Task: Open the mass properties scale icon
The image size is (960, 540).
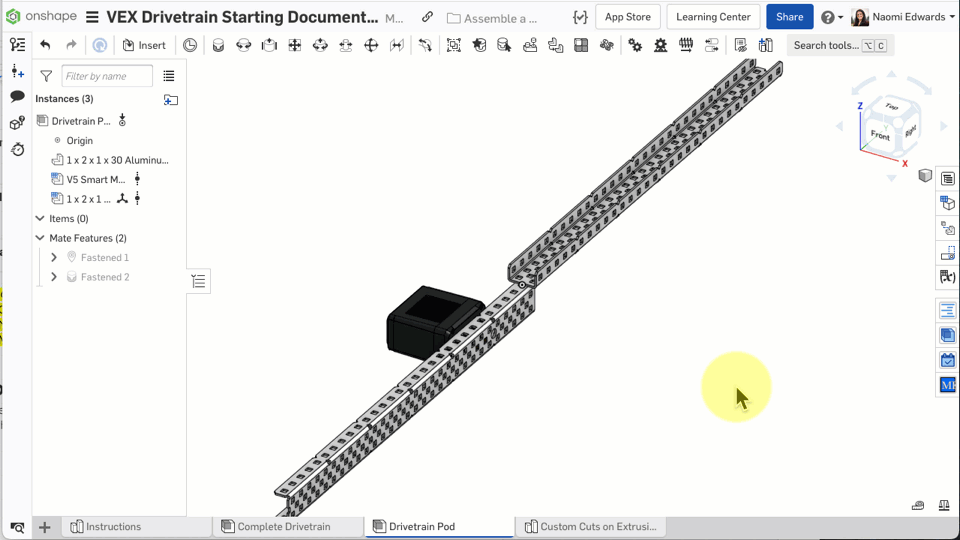Action: coord(944,505)
